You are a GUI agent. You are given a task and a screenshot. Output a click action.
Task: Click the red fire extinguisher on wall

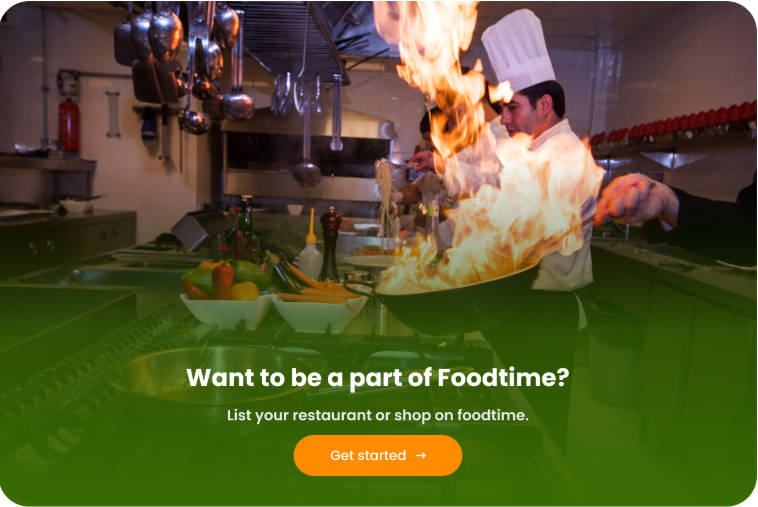(69, 126)
